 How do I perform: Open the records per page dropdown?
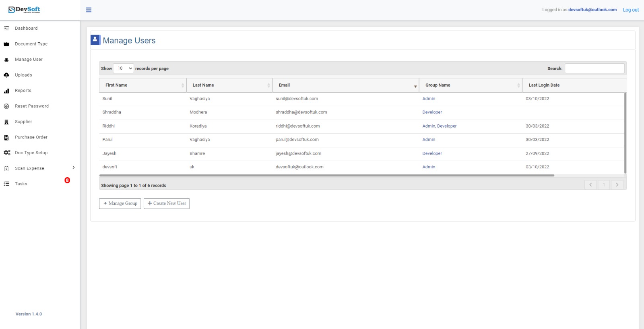click(x=123, y=68)
